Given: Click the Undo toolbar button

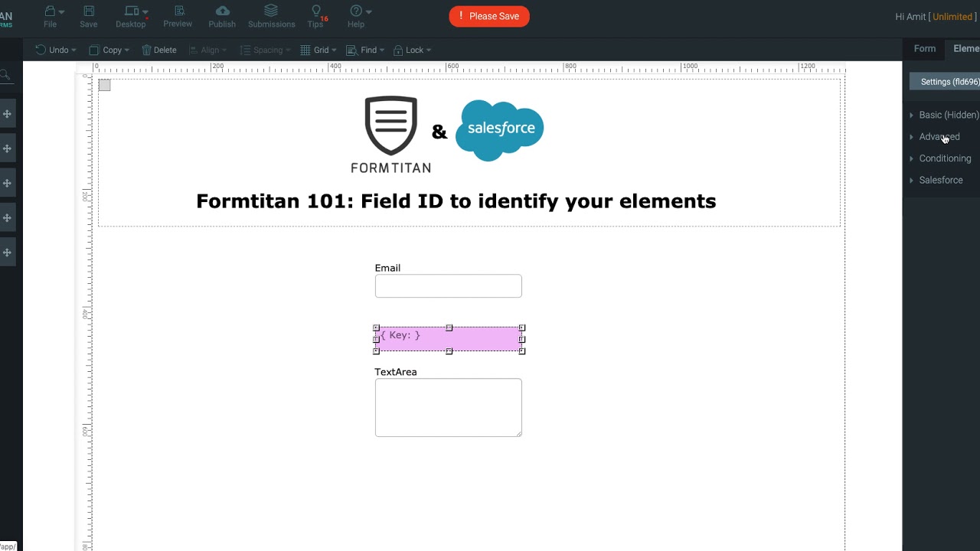Looking at the screenshot, I should (x=55, y=50).
